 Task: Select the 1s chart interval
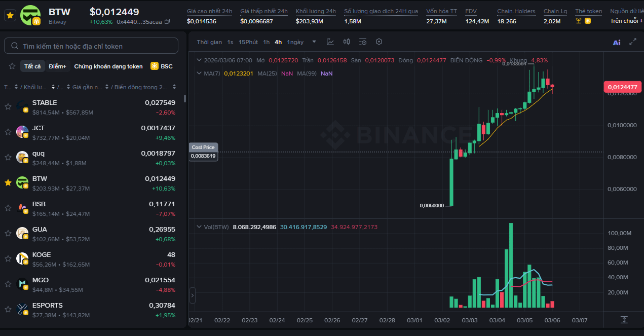(231, 42)
